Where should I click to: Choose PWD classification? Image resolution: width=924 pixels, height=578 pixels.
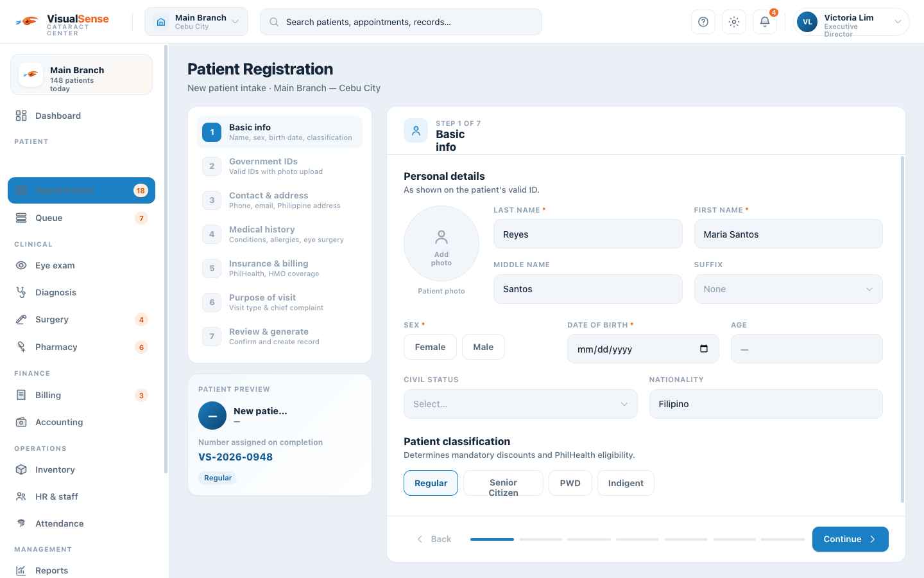tap(570, 483)
